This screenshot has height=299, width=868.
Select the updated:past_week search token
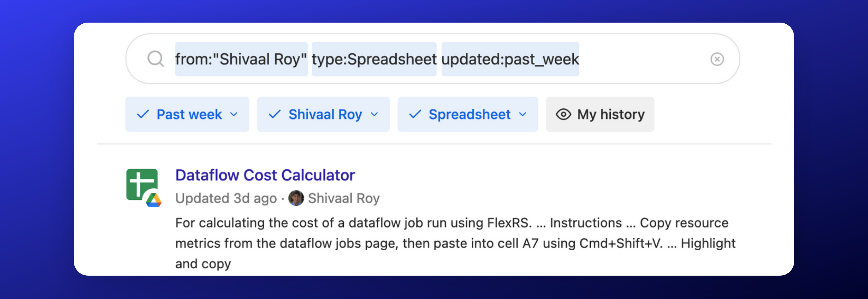tap(510, 59)
